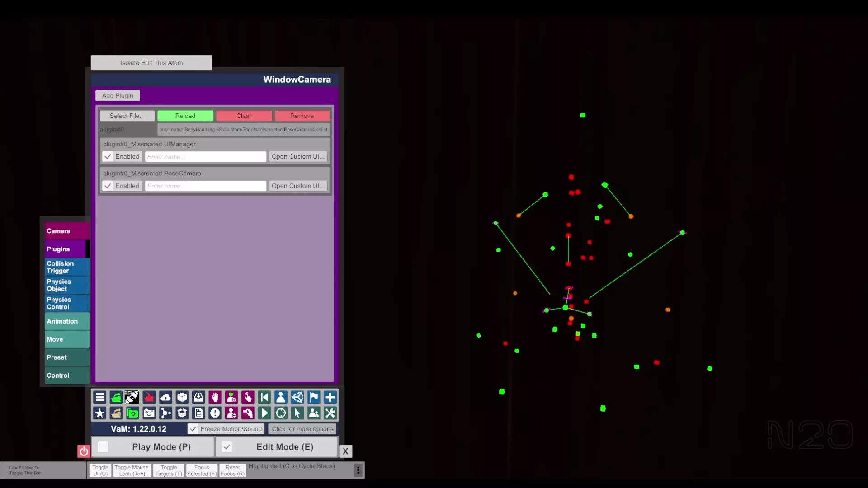Toggle the Freeze Motion/Sound checkbox
Image resolution: width=868 pixels, height=488 pixels.
click(x=193, y=429)
